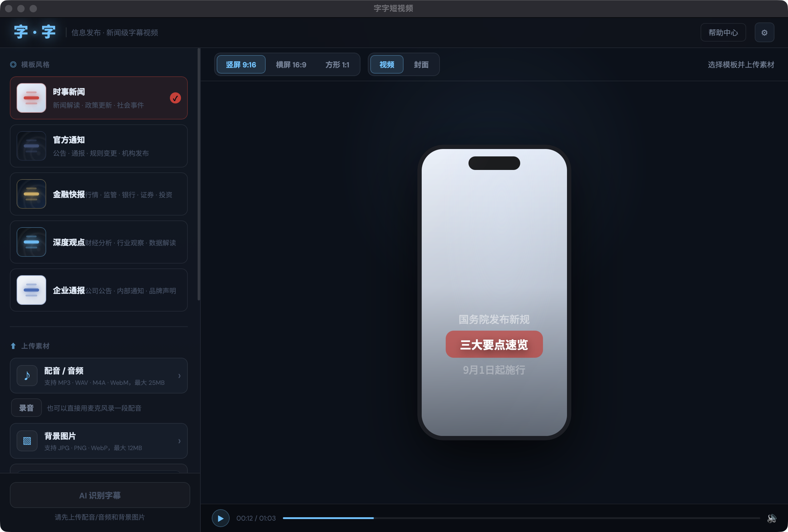This screenshot has width=788, height=532.
Task: Select the 时事新闻 red template icon
Action: point(31,98)
